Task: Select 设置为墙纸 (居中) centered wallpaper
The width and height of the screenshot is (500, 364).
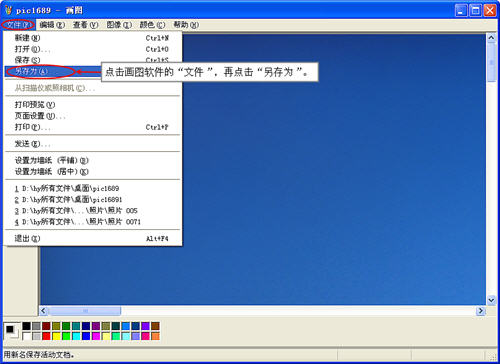Action: 93,172
